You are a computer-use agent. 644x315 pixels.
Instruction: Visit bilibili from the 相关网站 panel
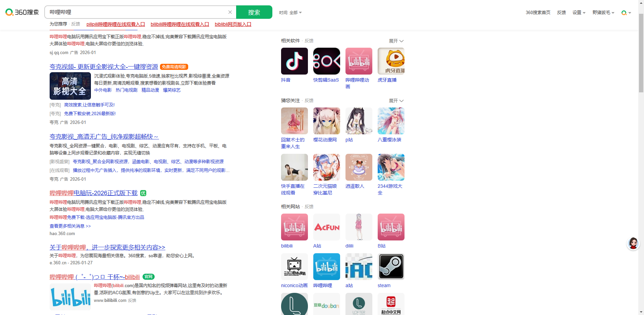coord(294,227)
